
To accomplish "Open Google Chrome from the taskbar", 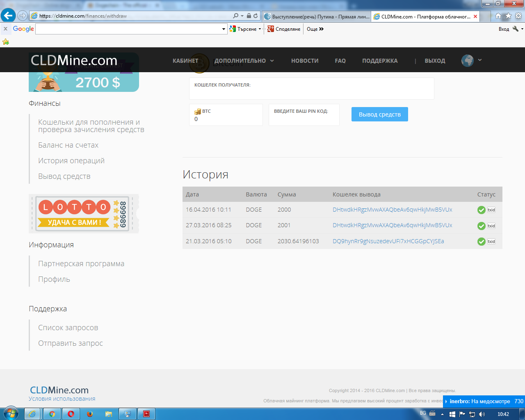I will pyautogui.click(x=52, y=414).
